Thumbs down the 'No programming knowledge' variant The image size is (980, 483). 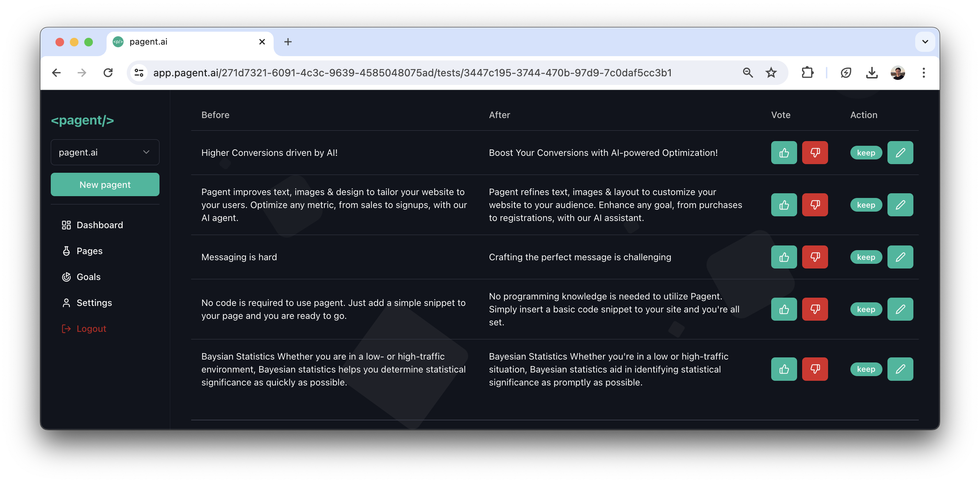815,309
